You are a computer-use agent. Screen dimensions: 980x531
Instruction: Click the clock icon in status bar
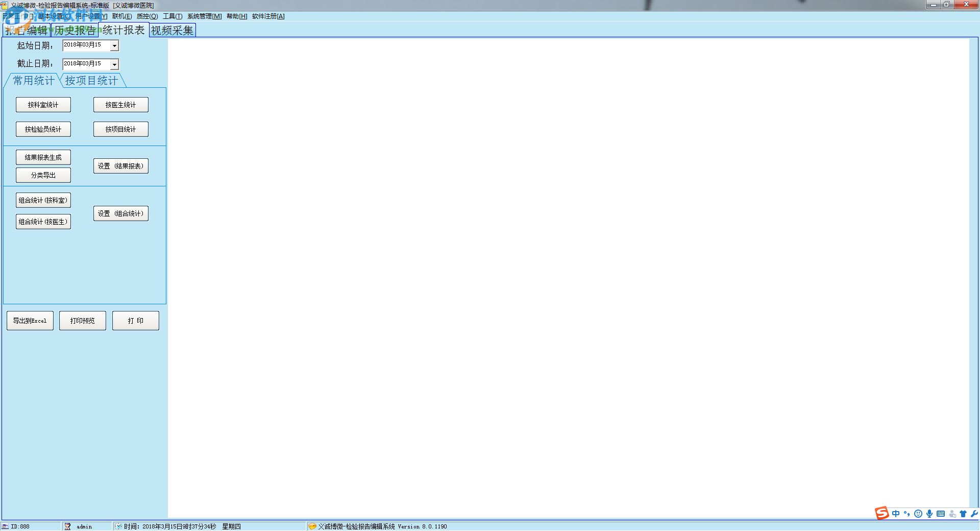pyautogui.click(x=118, y=526)
